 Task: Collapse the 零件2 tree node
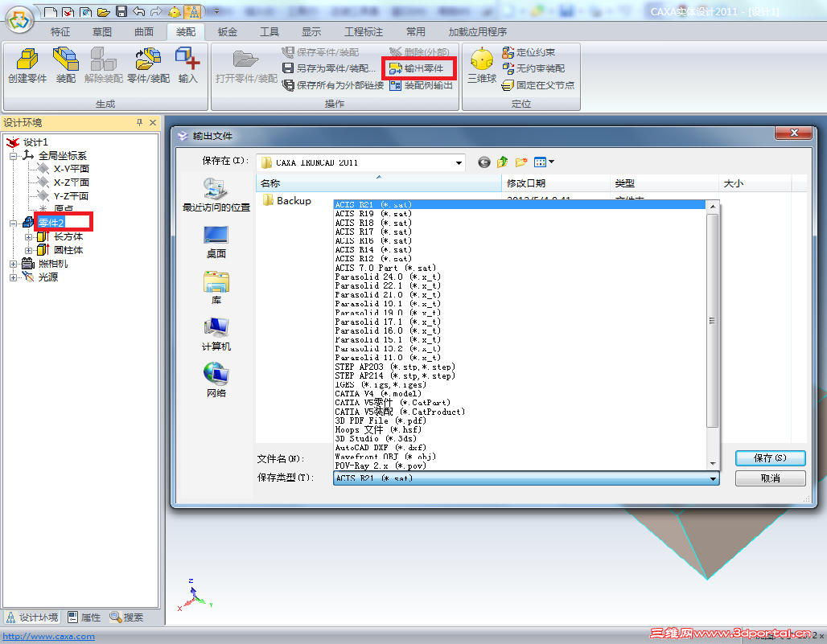(x=14, y=223)
